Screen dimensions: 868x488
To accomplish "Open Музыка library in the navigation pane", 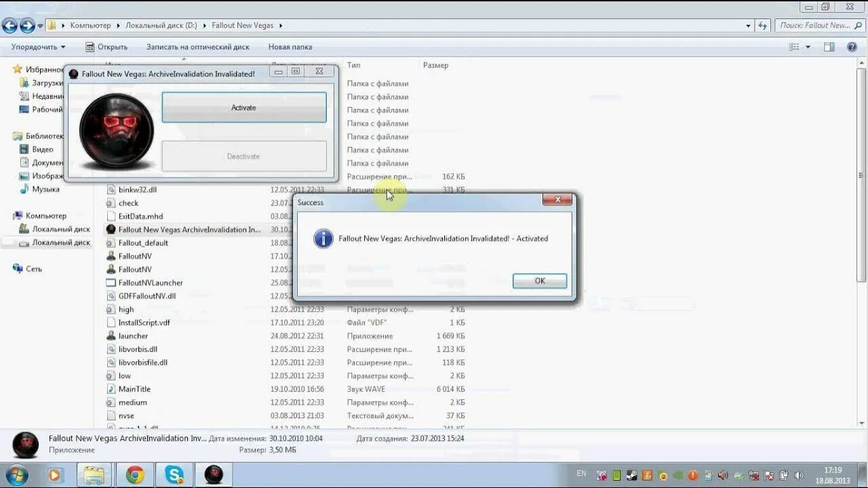I will [x=45, y=189].
